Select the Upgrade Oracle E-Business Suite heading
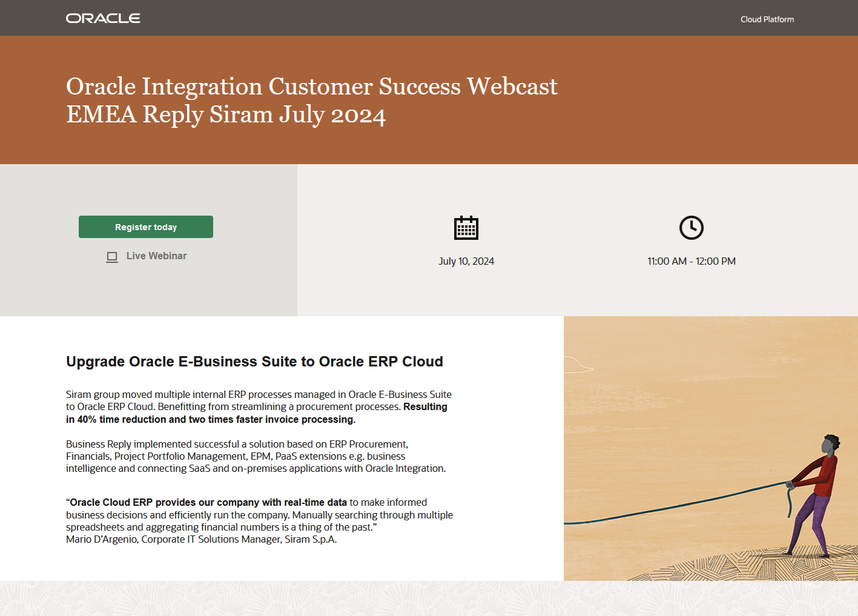Image resolution: width=858 pixels, height=616 pixels. click(x=254, y=361)
